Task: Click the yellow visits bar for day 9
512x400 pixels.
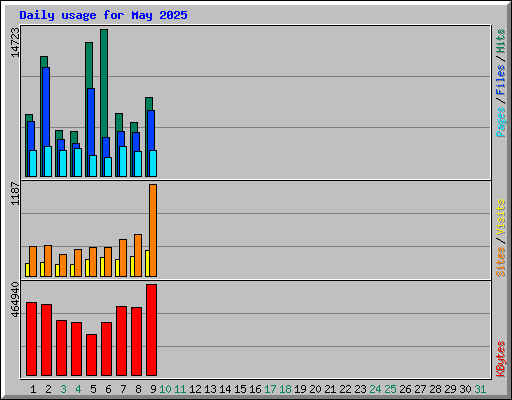Action: click(x=147, y=263)
